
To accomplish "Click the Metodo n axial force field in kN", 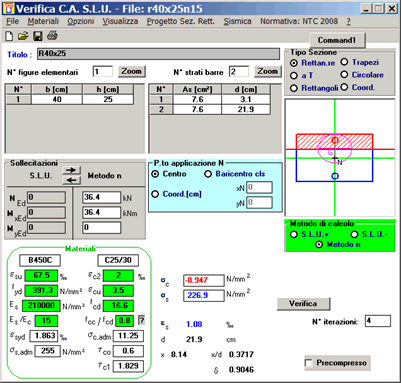I will [x=101, y=197].
